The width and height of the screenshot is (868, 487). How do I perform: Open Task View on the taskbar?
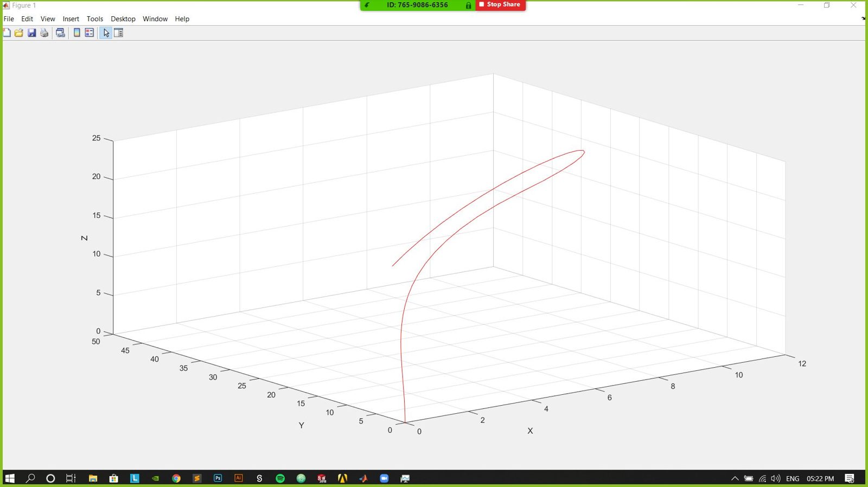pos(71,478)
